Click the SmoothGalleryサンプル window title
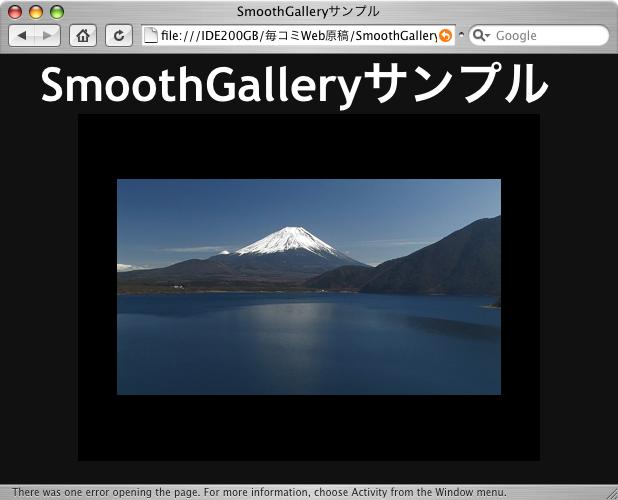Image resolution: width=618 pixels, height=500 pixels. pyautogui.click(x=308, y=12)
